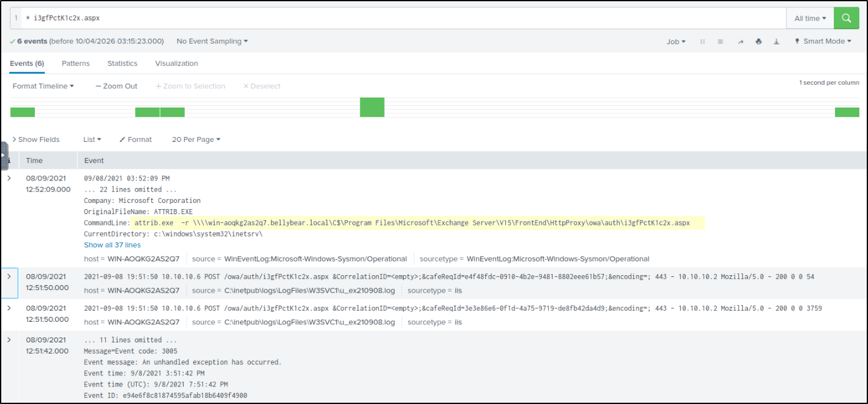
Task: Switch to the Patterns tab
Action: point(75,63)
